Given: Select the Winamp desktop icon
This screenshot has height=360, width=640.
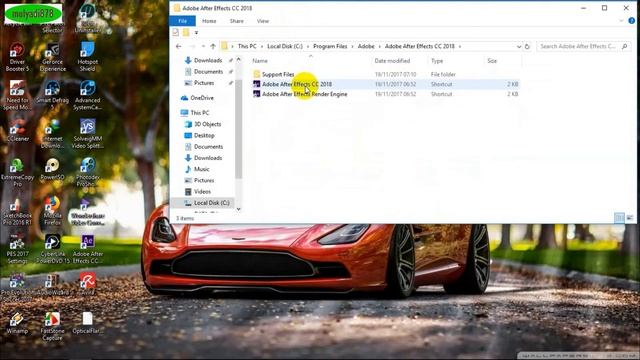Looking at the screenshot, I should coord(17,323).
